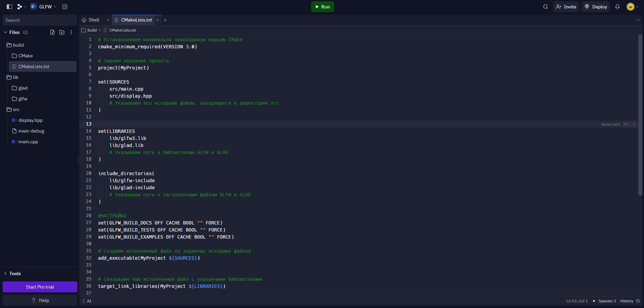Screen dimensions: 644x308
Task: Create a new file in the Files panel
Action: [x=52, y=32]
